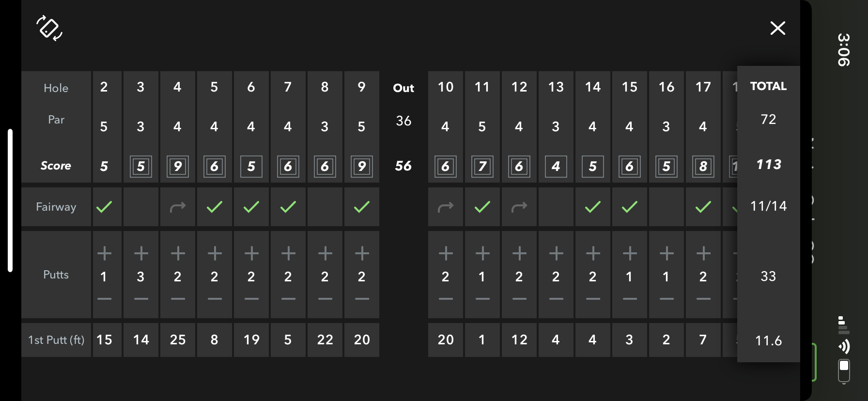Decrease putts for hole 13
Viewport: 868px width, 401px height.
[x=556, y=299]
